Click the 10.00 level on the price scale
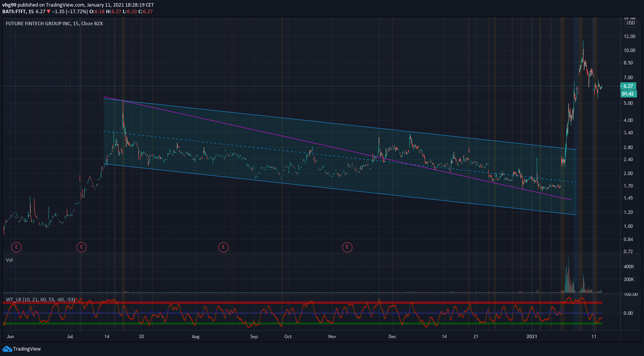644x356 pixels. point(630,50)
